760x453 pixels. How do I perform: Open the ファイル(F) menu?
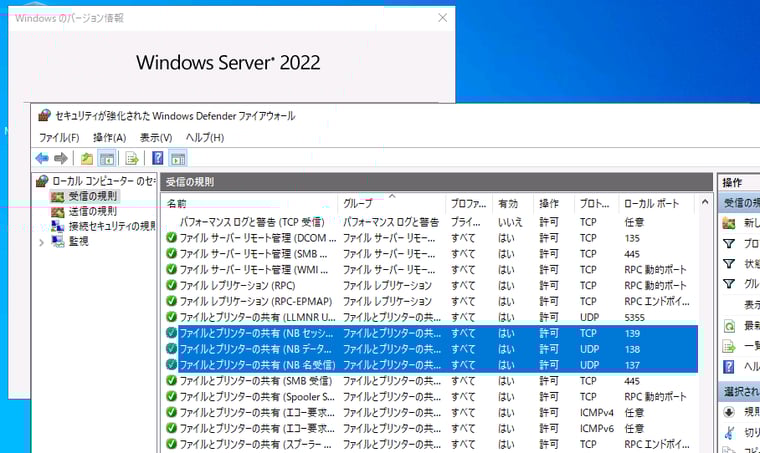pos(59,138)
